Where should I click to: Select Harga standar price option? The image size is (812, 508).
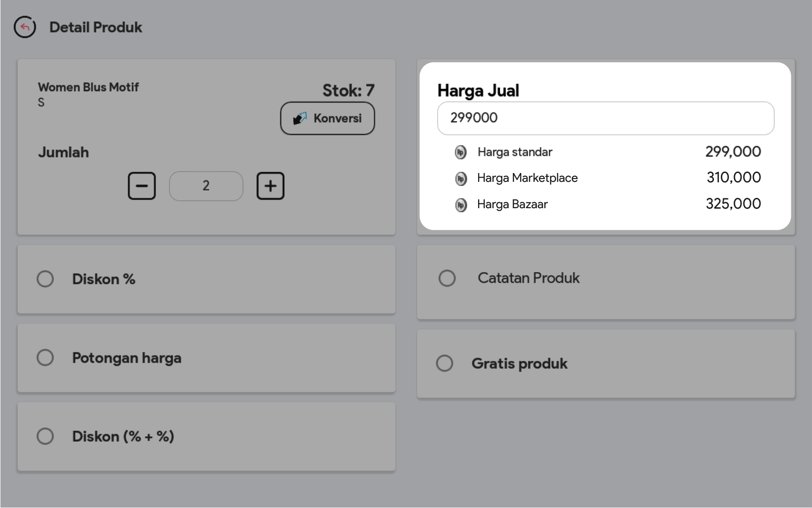[515, 152]
